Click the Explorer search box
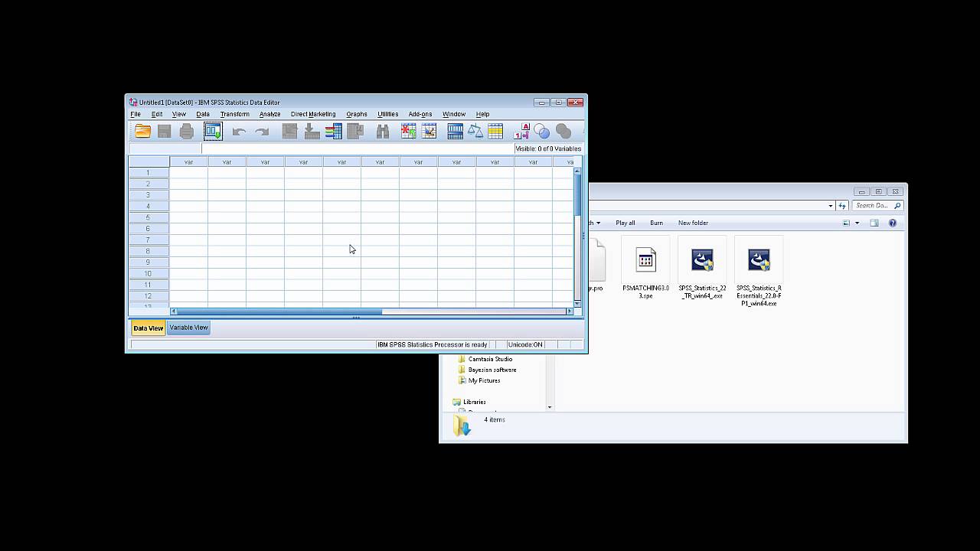Screen dimensions: 980x551 (877, 205)
